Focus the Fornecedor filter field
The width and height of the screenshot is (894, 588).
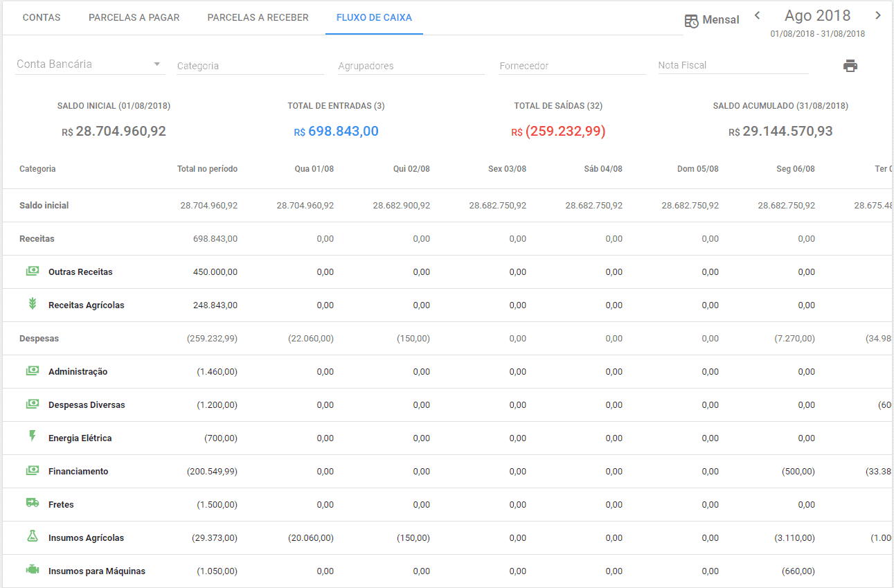pos(572,66)
